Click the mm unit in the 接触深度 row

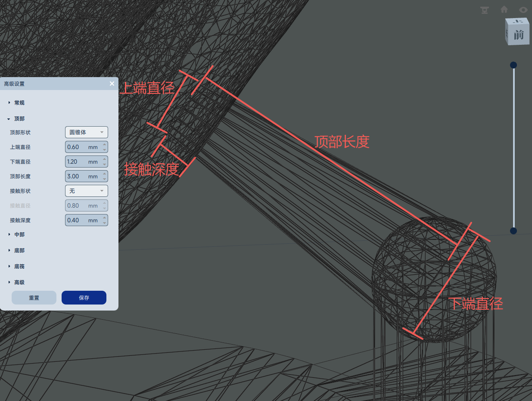[93, 221]
